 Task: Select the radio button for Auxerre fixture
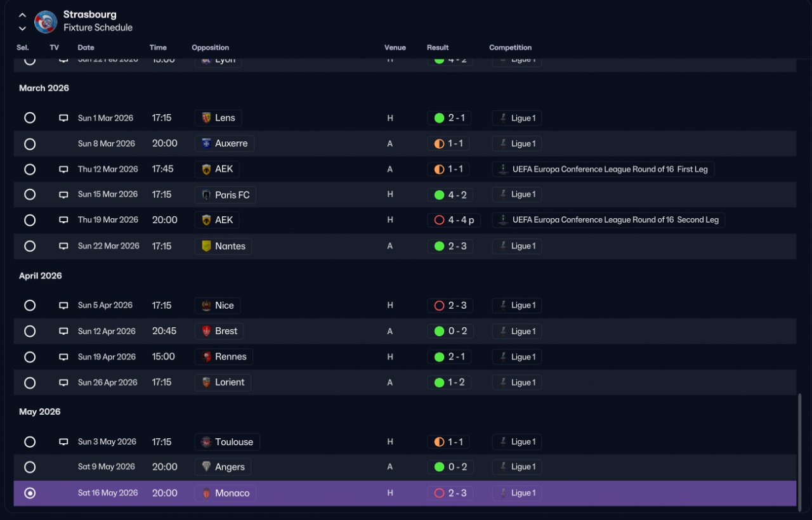pyautogui.click(x=30, y=144)
